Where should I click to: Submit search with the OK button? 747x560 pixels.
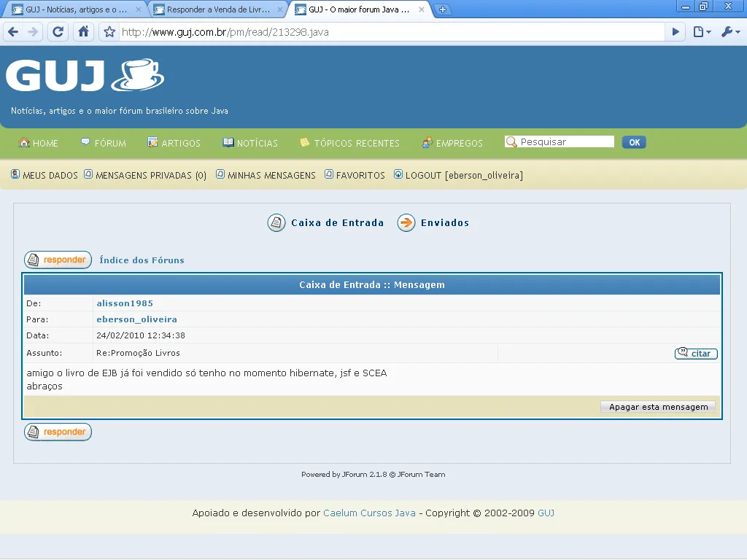click(x=634, y=142)
